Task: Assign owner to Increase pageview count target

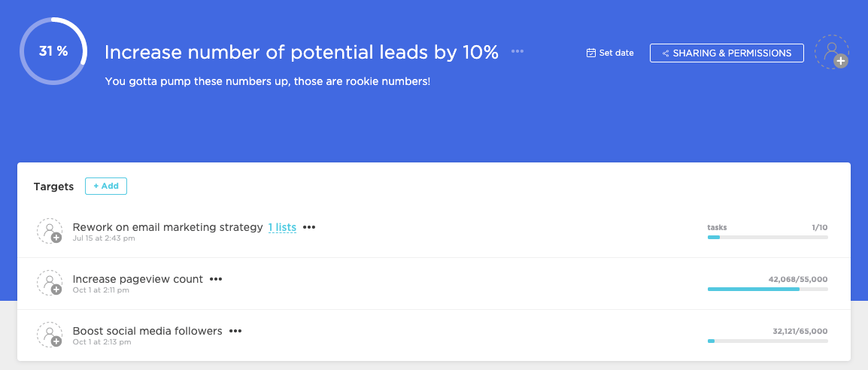Action: coord(50,284)
